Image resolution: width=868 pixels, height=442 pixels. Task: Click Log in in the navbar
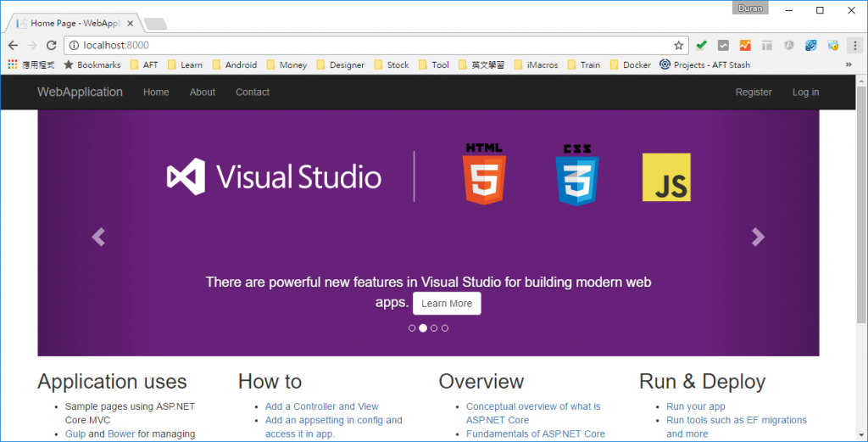click(805, 92)
